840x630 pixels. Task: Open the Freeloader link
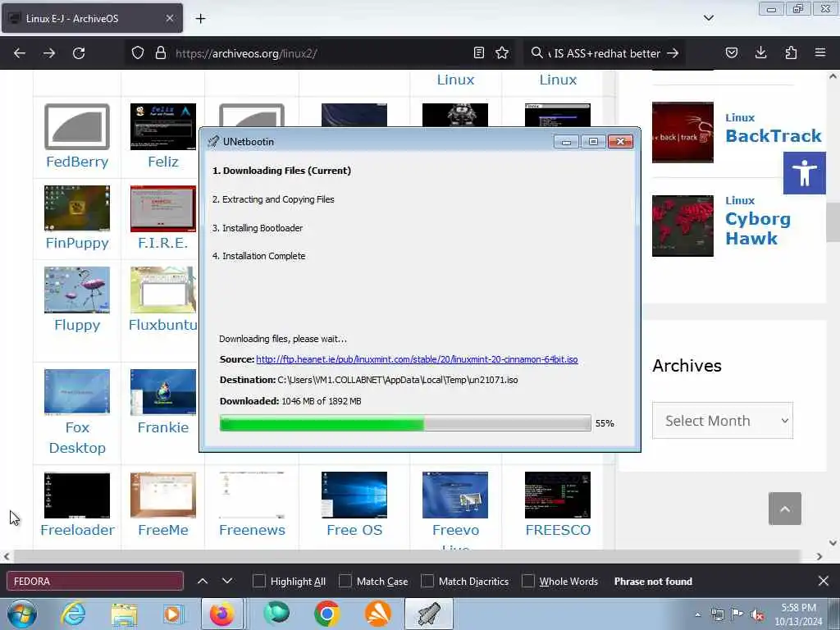pos(77,531)
